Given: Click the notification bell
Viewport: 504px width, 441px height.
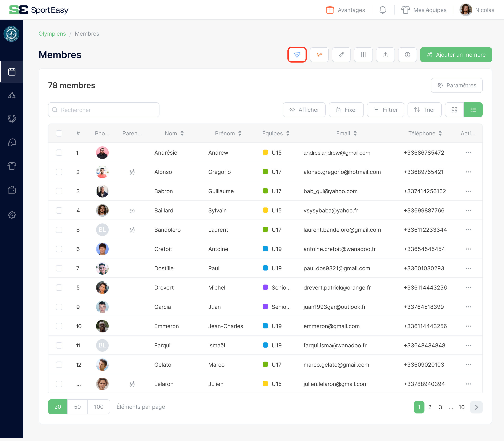Looking at the screenshot, I should coord(382,10).
